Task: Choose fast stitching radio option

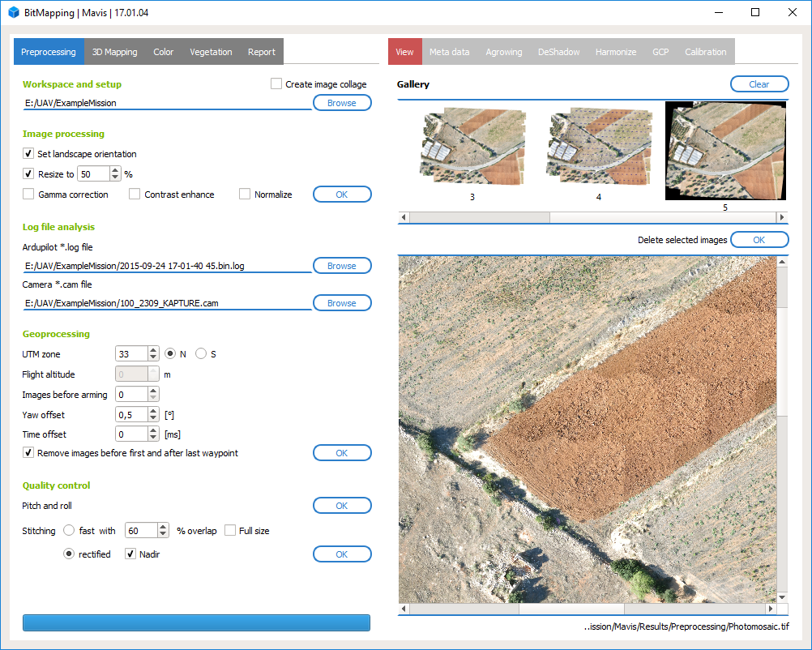Action: 69,531
